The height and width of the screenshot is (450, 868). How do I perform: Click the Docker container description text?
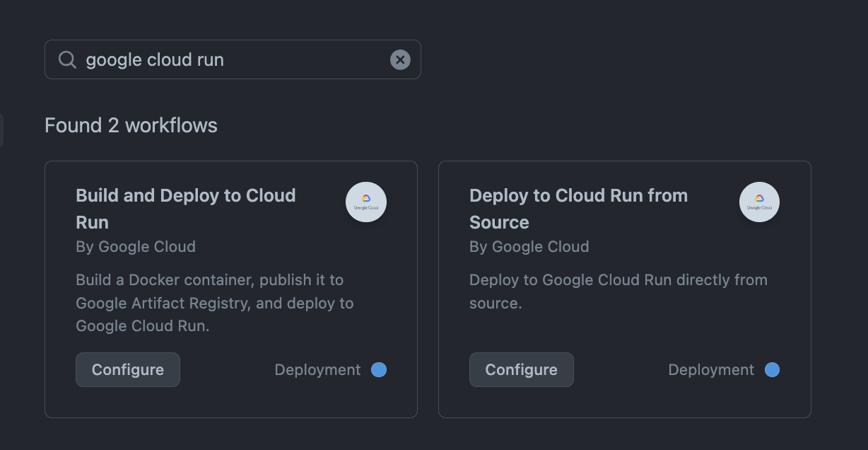[215, 303]
